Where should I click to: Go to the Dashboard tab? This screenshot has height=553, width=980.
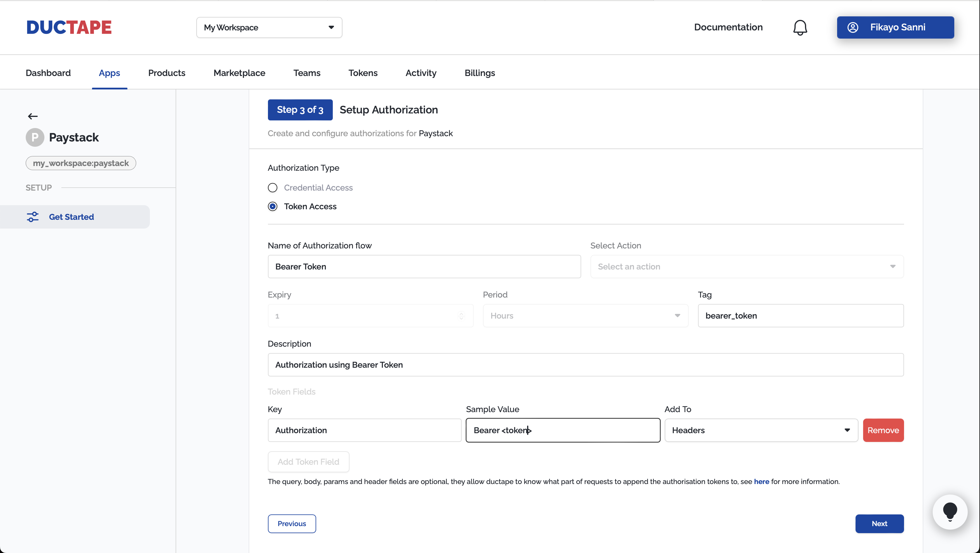tap(48, 73)
